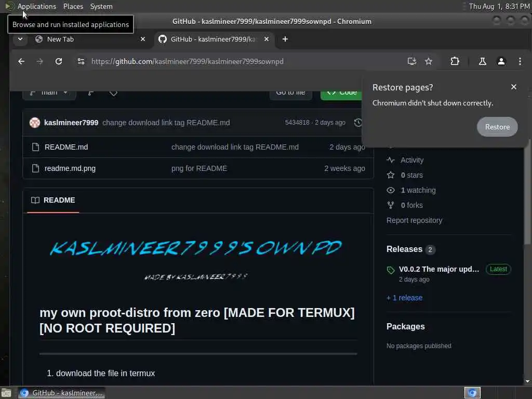The image size is (532, 399).
Task: Open Chrome Labs flask icon
Action: [482, 61]
